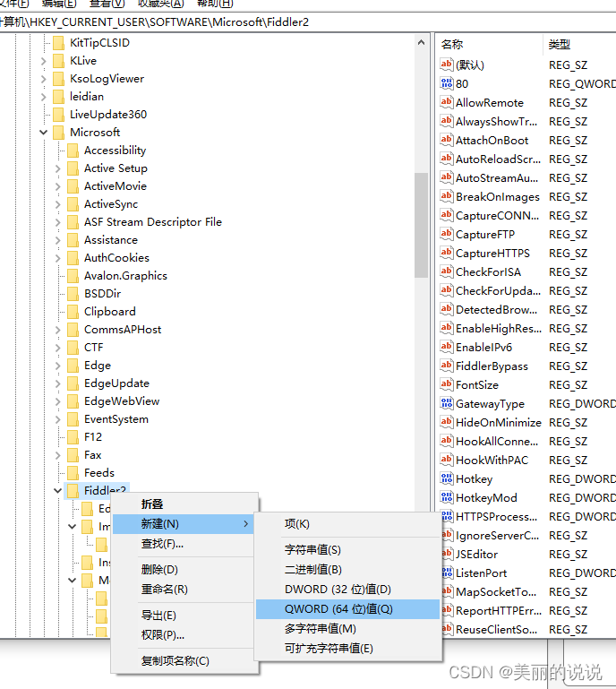Click the Fiddler2 key folder icon
The image size is (616, 689).
pos(73,490)
